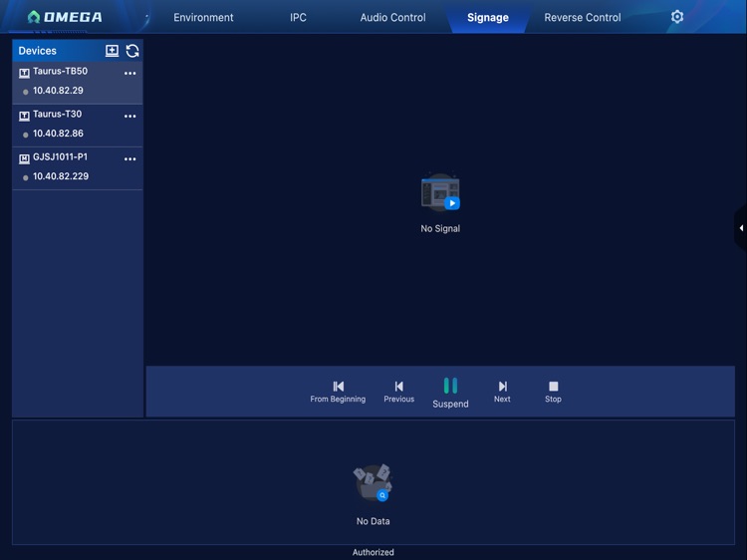Add a new device with plus-screen icon
Viewport: 747px width, 560px height.
112,51
